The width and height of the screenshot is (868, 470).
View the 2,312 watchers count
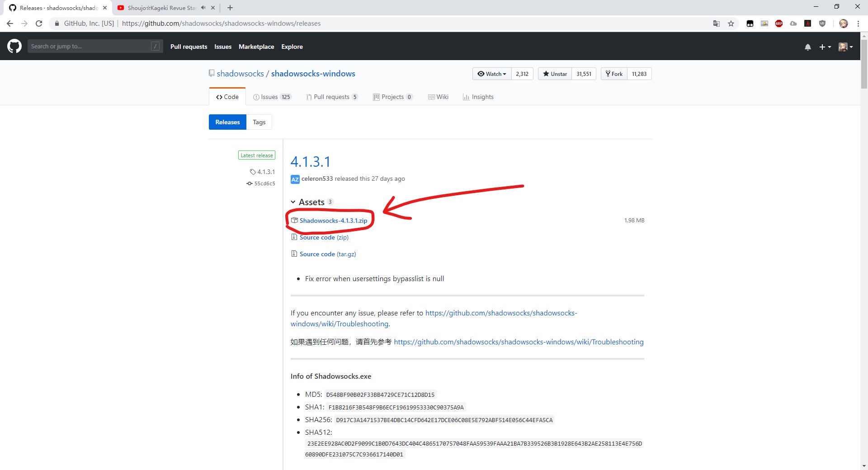[x=522, y=74]
